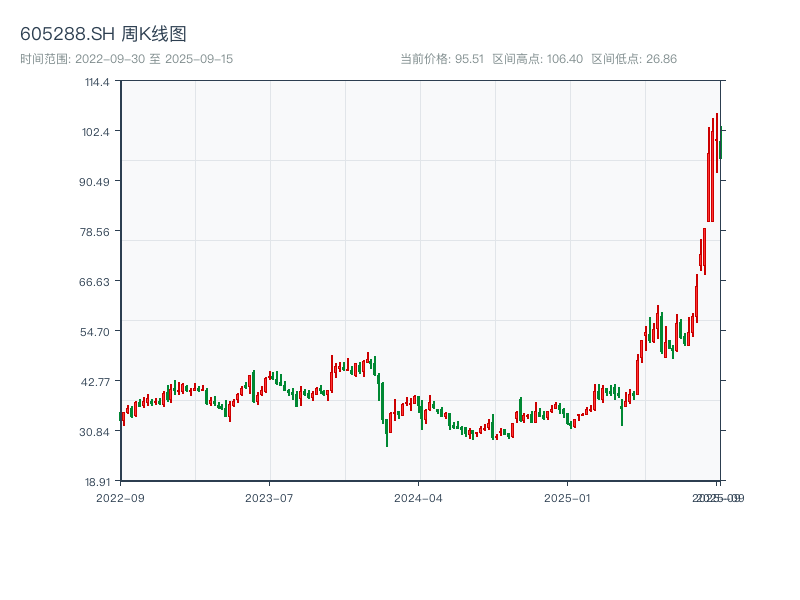Click the 102.4 y-axis price label
The width and height of the screenshot is (800, 600).
pyautogui.click(x=97, y=132)
